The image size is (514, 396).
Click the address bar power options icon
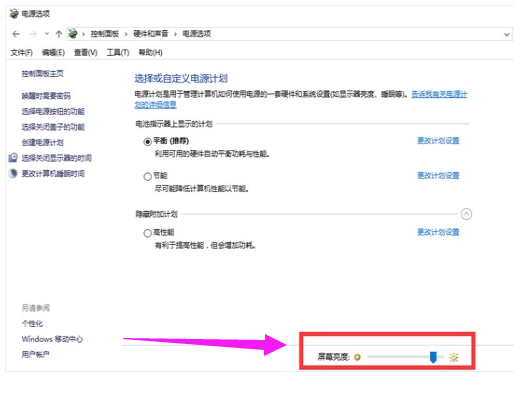pos(73,34)
